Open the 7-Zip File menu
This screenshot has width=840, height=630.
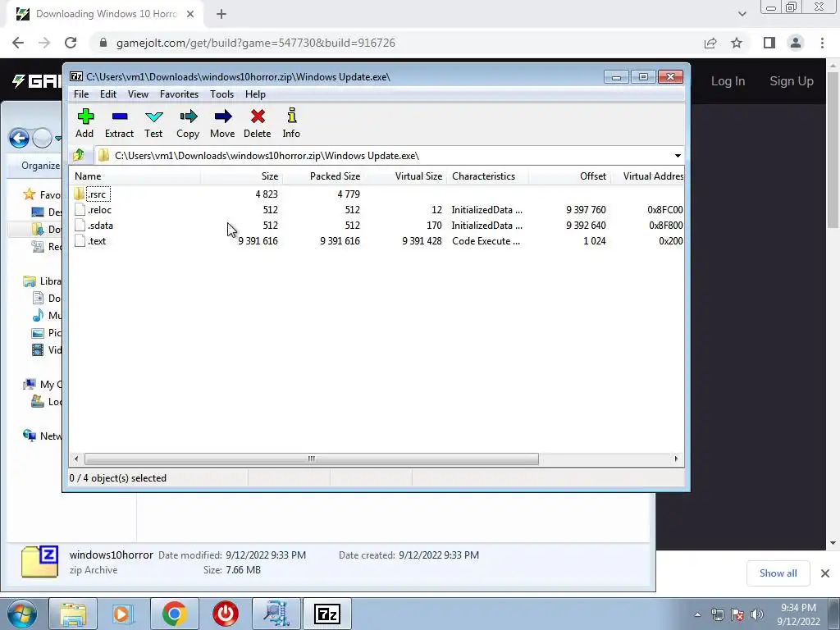(x=81, y=94)
